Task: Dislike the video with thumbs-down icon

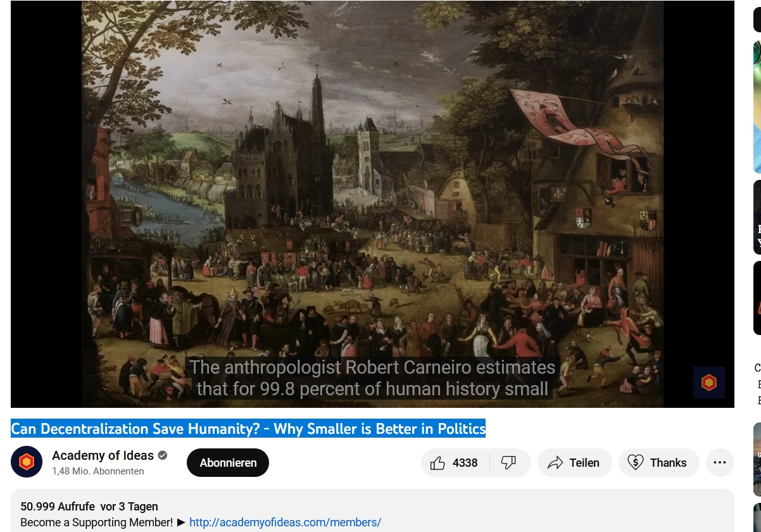Action: coord(509,463)
